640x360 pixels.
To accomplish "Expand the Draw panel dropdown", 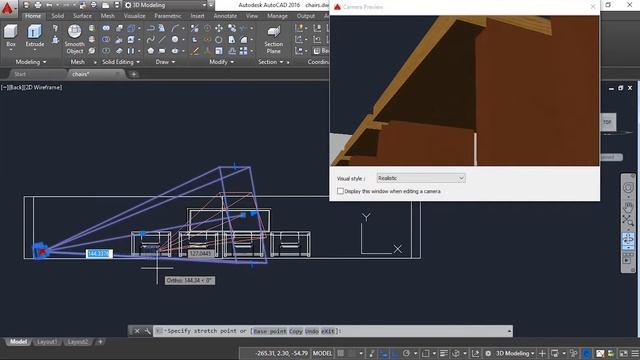I will coord(165,62).
